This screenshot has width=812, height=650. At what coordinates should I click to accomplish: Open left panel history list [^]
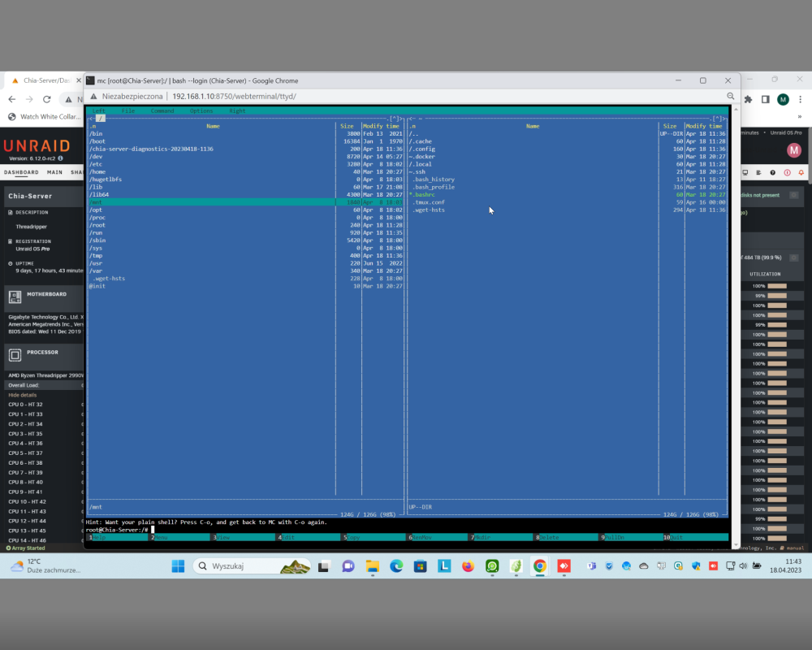394,119
